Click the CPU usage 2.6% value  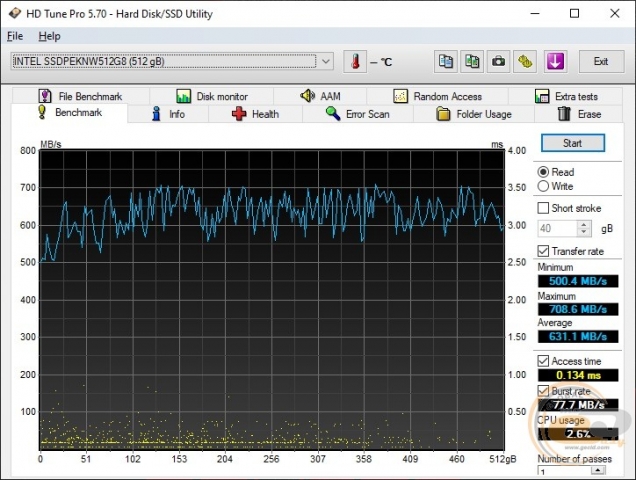[x=578, y=434]
